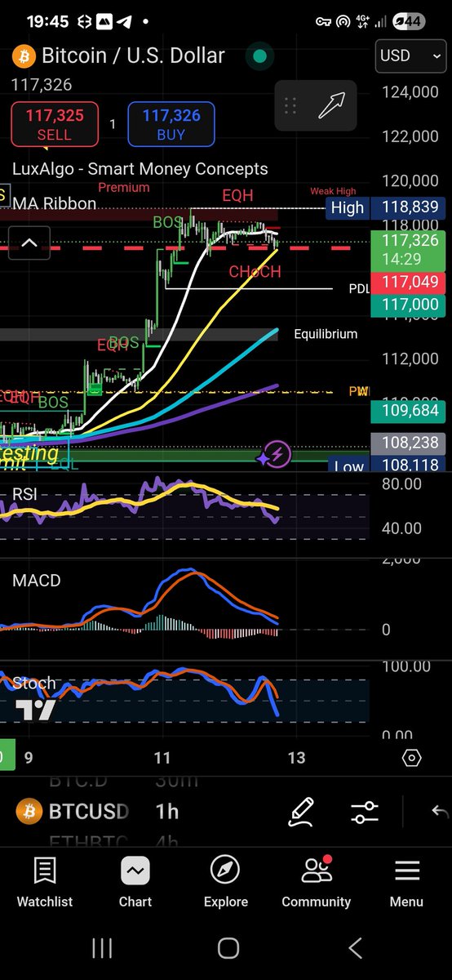
Task: Tap the red EQH label near the high
Action: (x=238, y=194)
